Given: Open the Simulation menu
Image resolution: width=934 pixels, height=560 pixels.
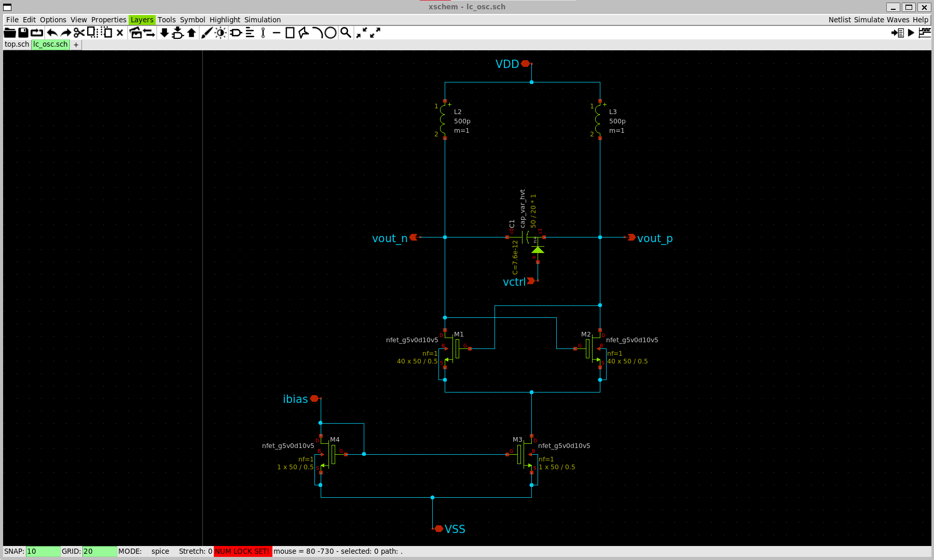Looking at the screenshot, I should [263, 20].
